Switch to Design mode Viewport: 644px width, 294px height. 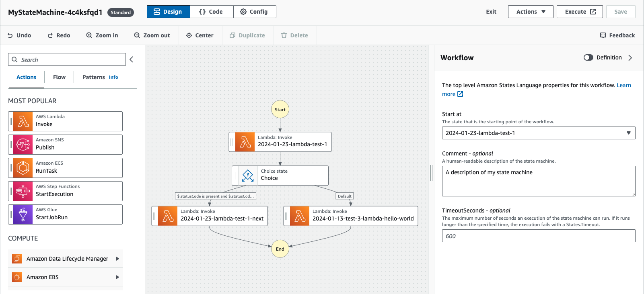168,12
